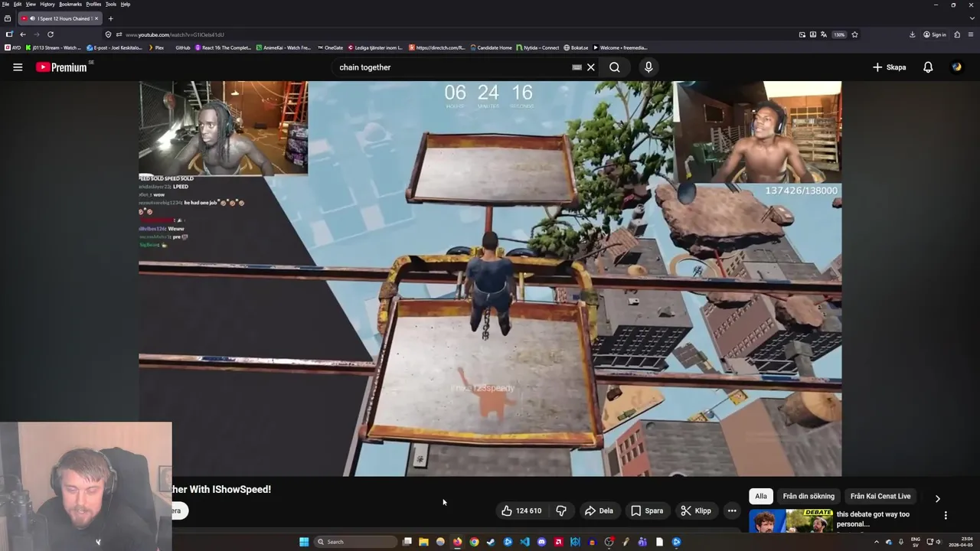
Task: Open the Firefox History menu
Action: [47, 4]
